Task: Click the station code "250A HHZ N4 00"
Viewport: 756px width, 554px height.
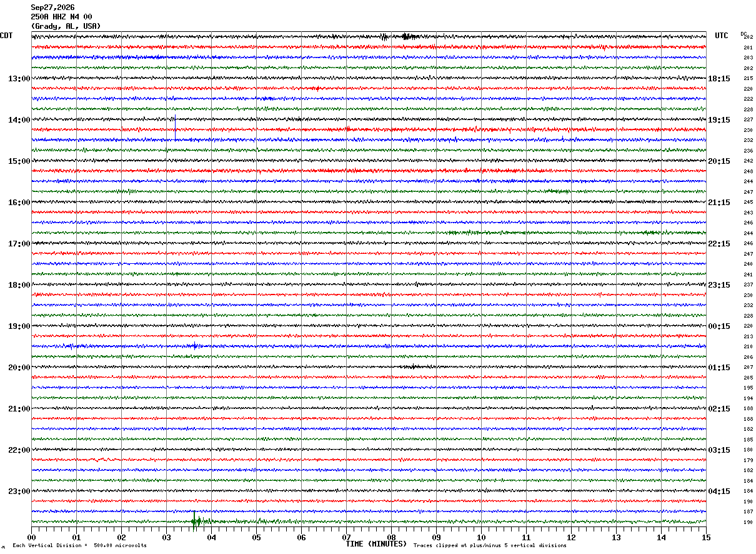Action: click(x=61, y=17)
